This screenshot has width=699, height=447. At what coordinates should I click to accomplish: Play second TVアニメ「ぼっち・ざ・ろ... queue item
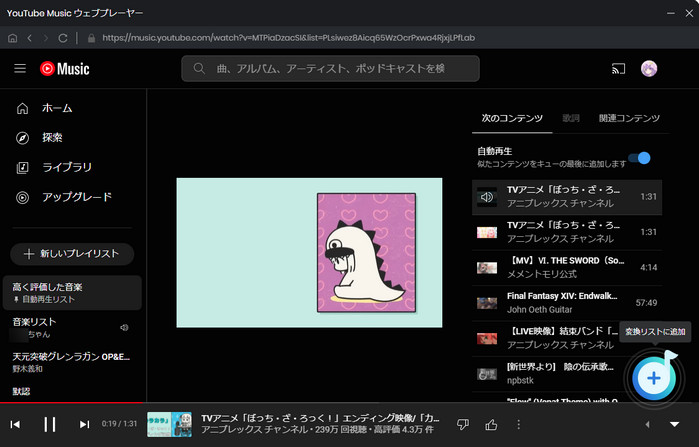click(567, 232)
